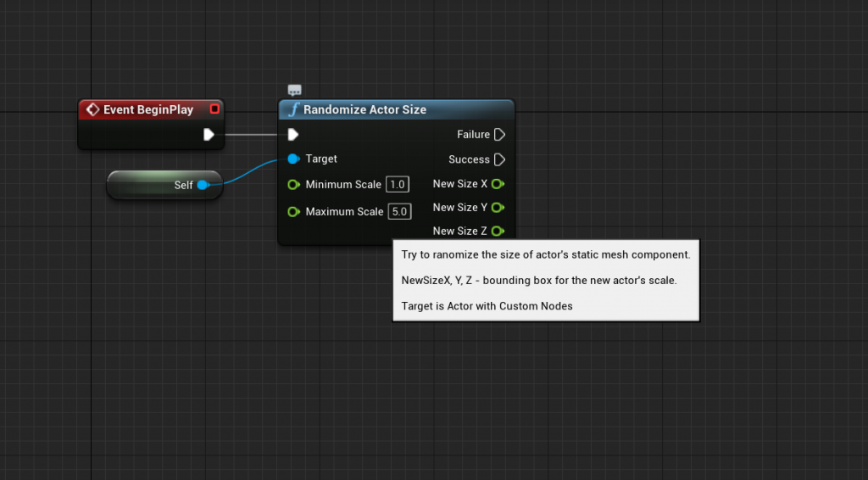Screen dimensions: 868x480
Task: Click the Minimum Scale green input pin
Action: tap(293, 185)
